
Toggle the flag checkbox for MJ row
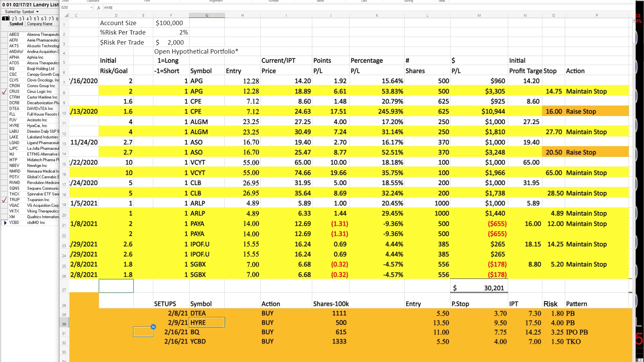pyautogui.click(x=4, y=154)
